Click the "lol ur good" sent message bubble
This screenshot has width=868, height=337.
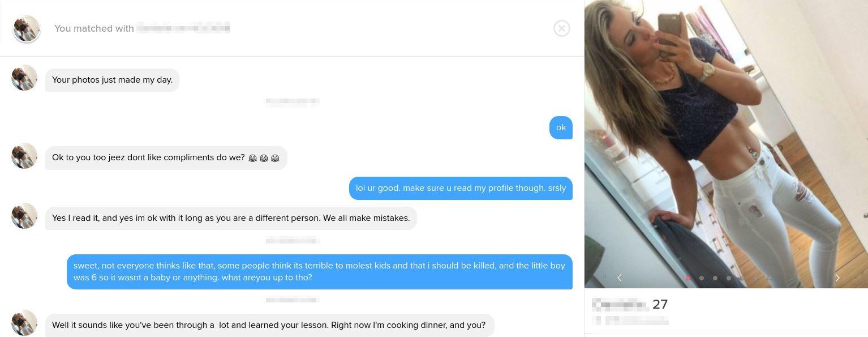click(x=461, y=188)
